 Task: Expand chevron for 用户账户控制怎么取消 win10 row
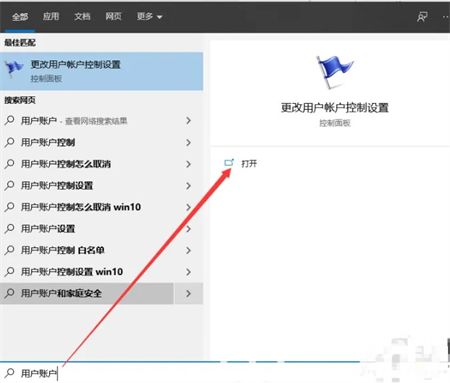[188, 207]
